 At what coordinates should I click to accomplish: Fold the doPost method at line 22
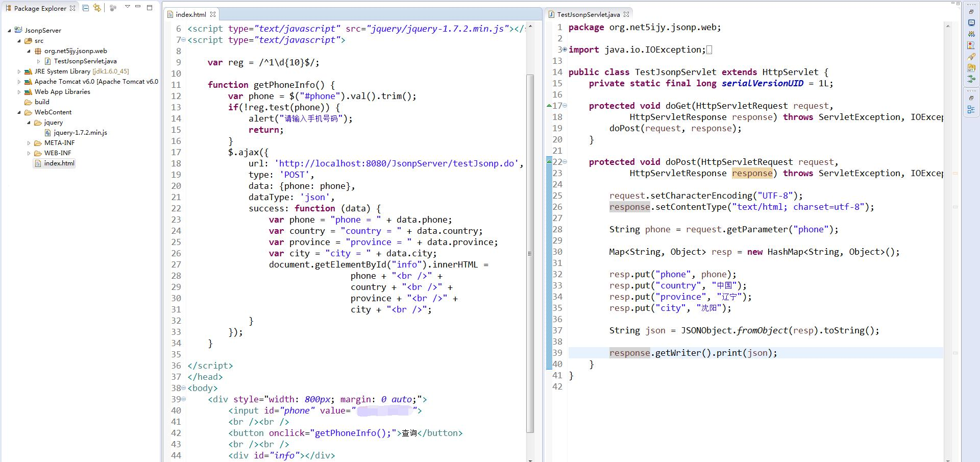tap(565, 162)
